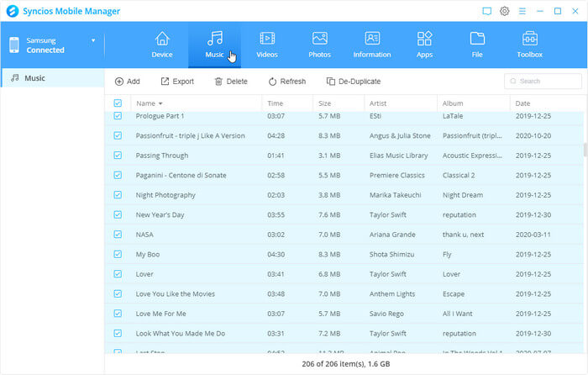Open settings gear in title bar
The image size is (588, 375).
(x=504, y=11)
